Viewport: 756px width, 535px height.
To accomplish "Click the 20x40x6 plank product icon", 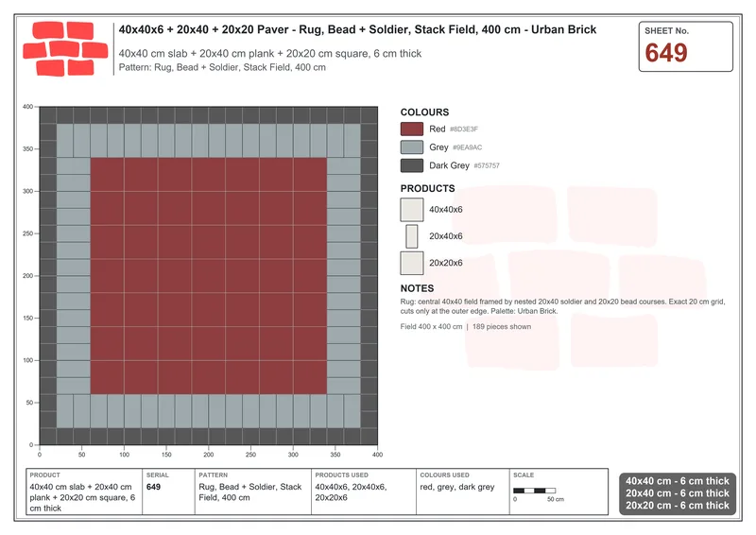I will [412, 236].
